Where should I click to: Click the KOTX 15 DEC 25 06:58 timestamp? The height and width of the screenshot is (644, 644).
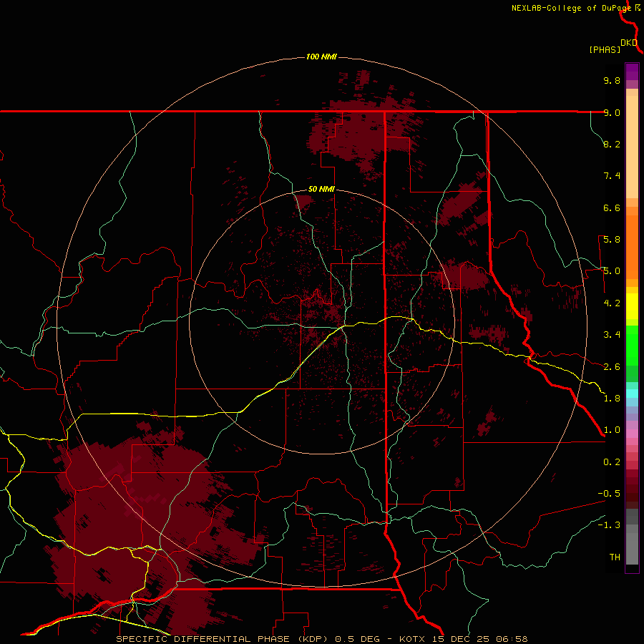[463, 639]
